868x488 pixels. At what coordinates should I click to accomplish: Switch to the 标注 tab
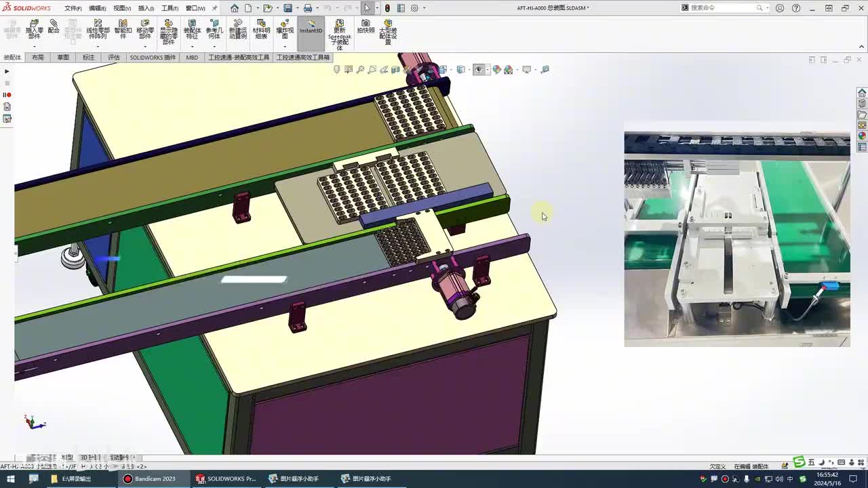click(89, 58)
